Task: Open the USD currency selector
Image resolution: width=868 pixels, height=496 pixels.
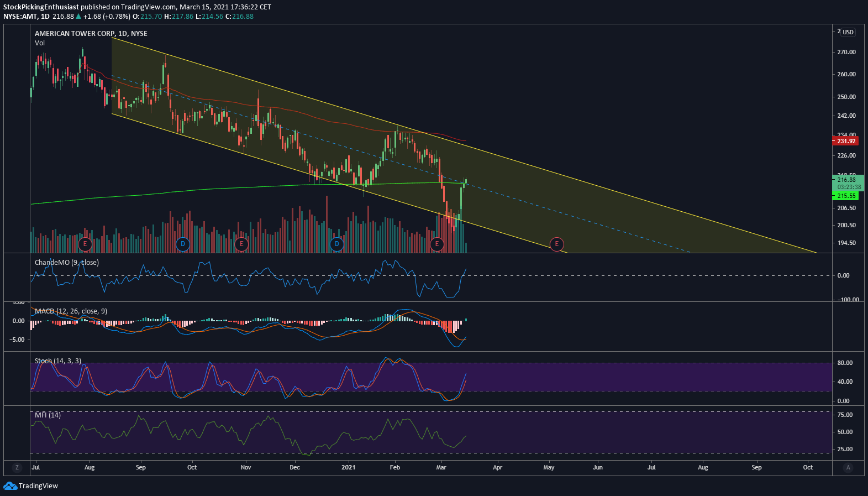Action: tap(848, 32)
